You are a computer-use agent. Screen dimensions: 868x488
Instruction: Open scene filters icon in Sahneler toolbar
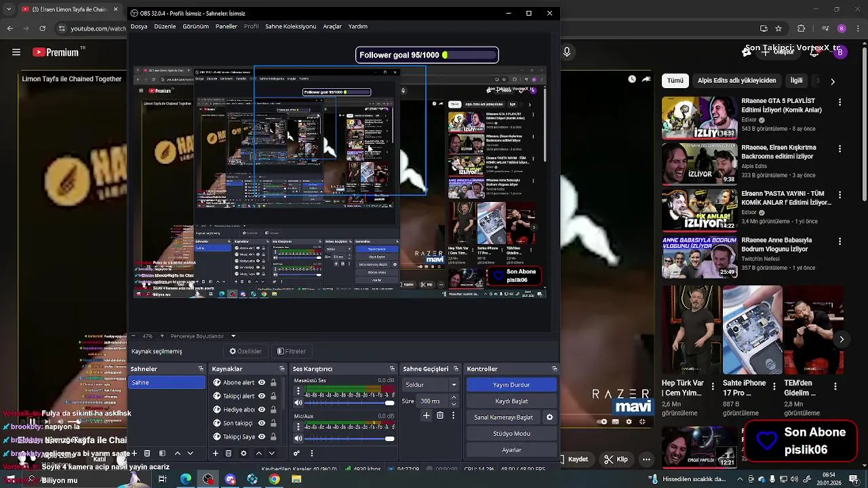click(162, 453)
